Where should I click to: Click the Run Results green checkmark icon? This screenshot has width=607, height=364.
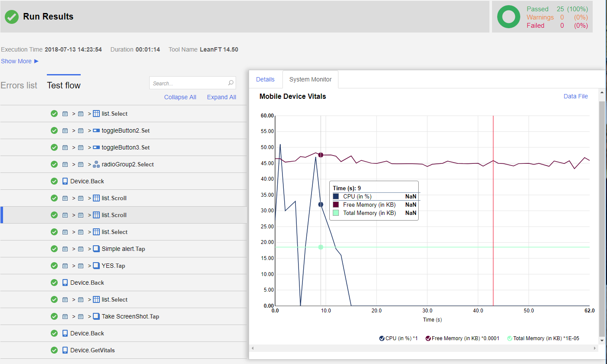[12, 17]
